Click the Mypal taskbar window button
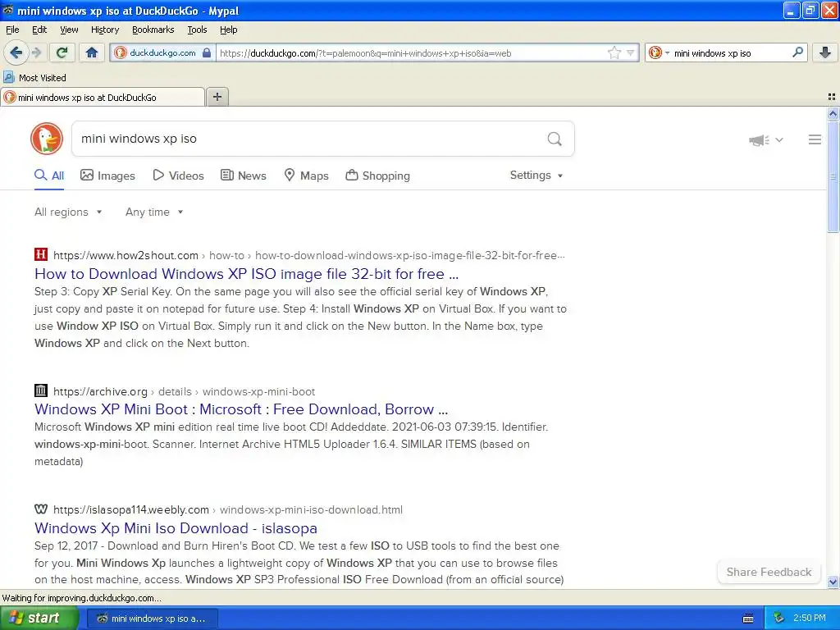Image resolution: width=840 pixels, height=630 pixels. tap(152, 619)
